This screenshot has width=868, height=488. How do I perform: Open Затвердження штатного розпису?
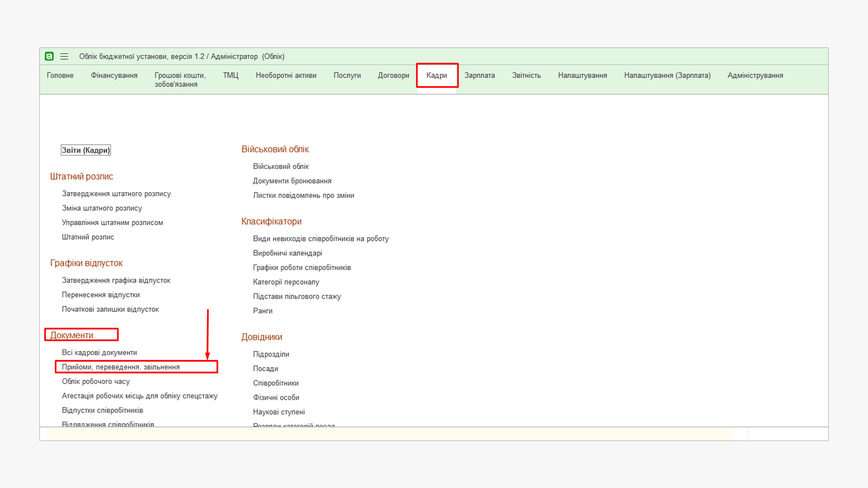tap(116, 194)
